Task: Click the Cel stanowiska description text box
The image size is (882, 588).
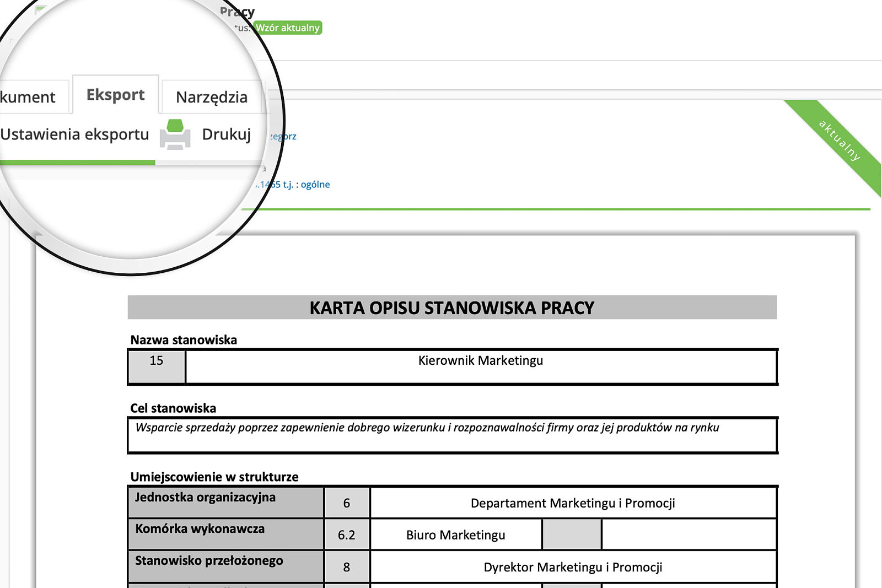Action: (451, 435)
